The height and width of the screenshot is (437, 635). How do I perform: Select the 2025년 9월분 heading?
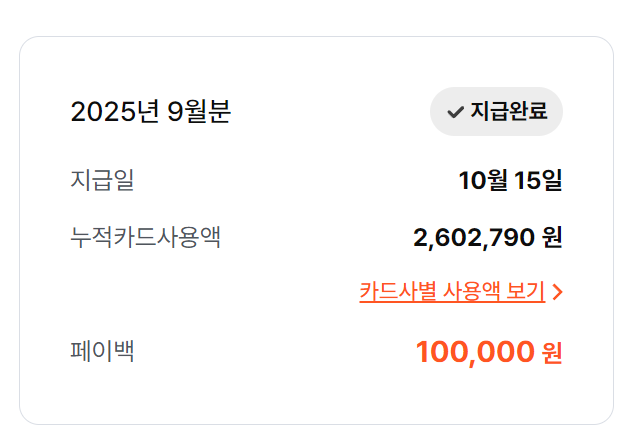click(x=150, y=112)
